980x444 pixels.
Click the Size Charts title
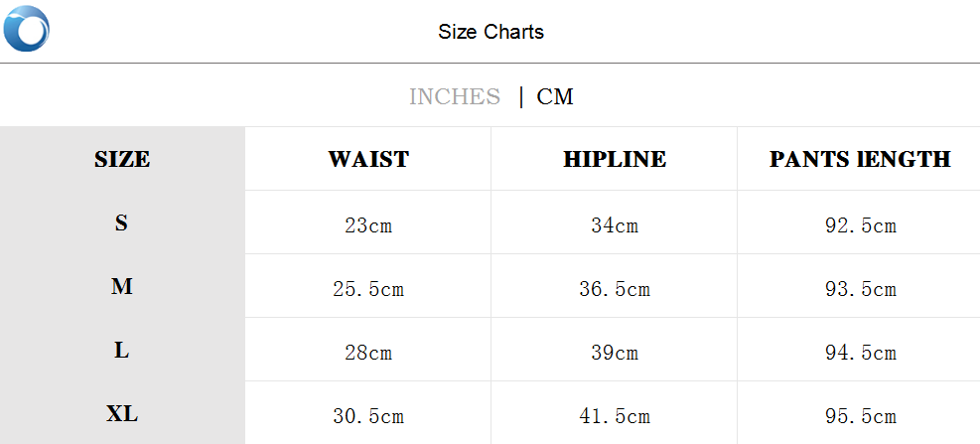[x=490, y=32]
